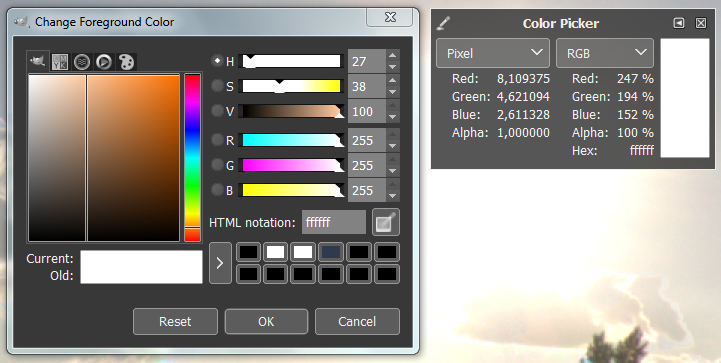This screenshot has height=363, width=721.
Task: Click the GIMP icon in dialog title bar
Action: [x=21, y=21]
